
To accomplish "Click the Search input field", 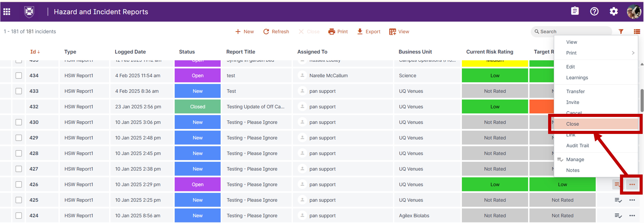I will point(571,32).
